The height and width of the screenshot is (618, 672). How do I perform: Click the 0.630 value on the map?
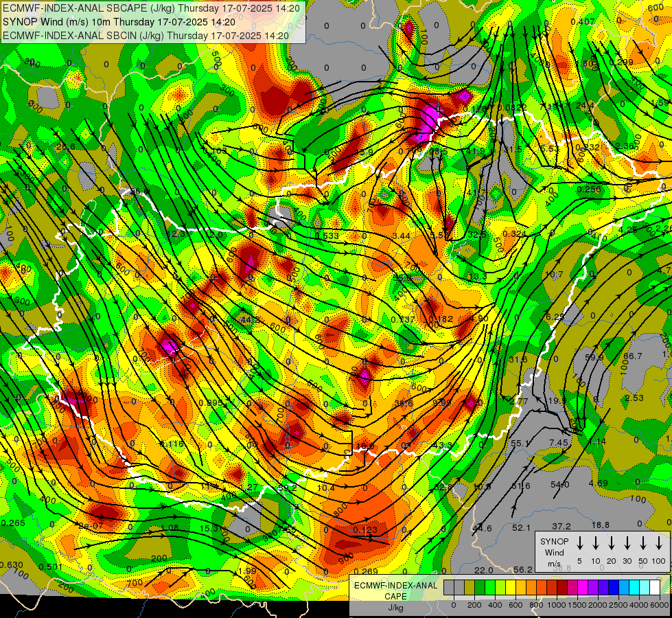click(x=11, y=565)
